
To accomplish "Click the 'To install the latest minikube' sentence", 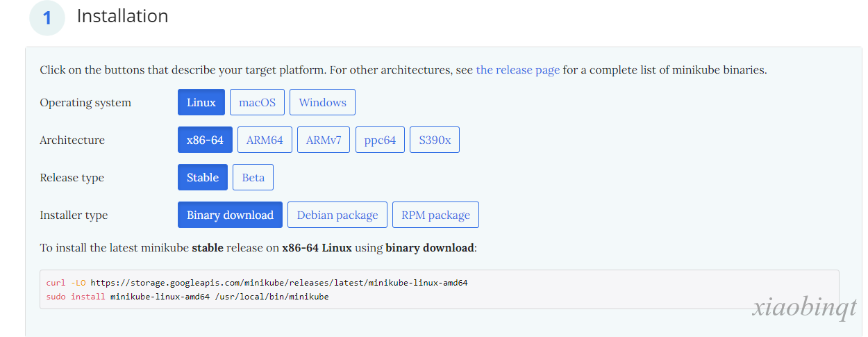I will point(258,247).
